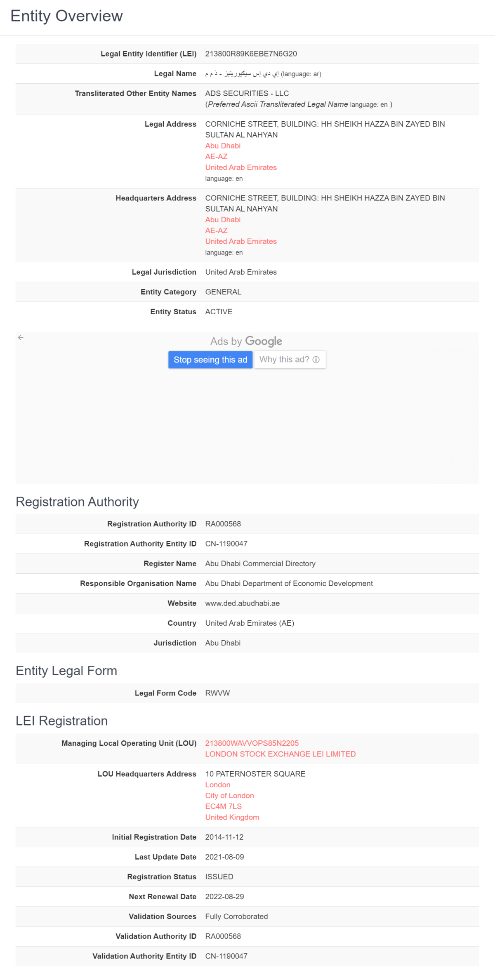Image resolution: width=495 pixels, height=980 pixels.
Task: Click "United Arab Emirates" in the Legal Address
Action: tap(241, 167)
